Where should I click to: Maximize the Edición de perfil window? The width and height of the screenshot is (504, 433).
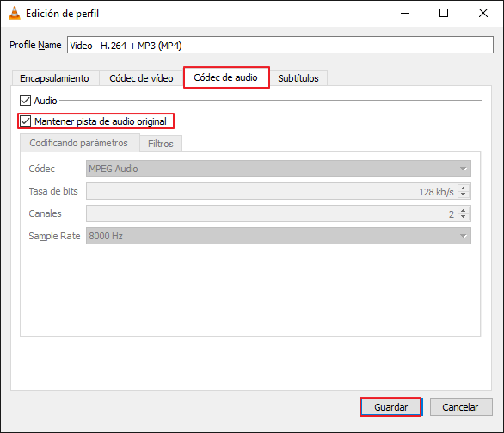444,13
